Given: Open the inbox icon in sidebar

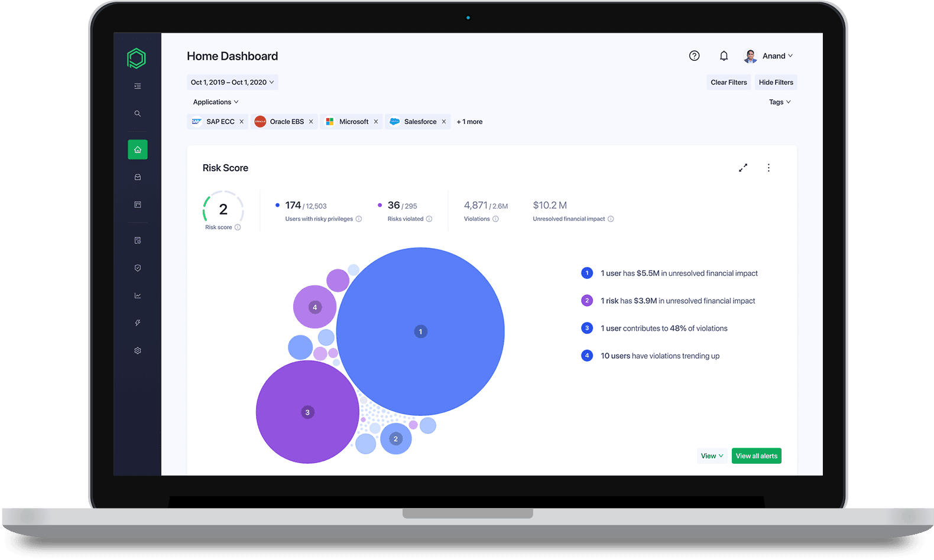Looking at the screenshot, I should (137, 177).
